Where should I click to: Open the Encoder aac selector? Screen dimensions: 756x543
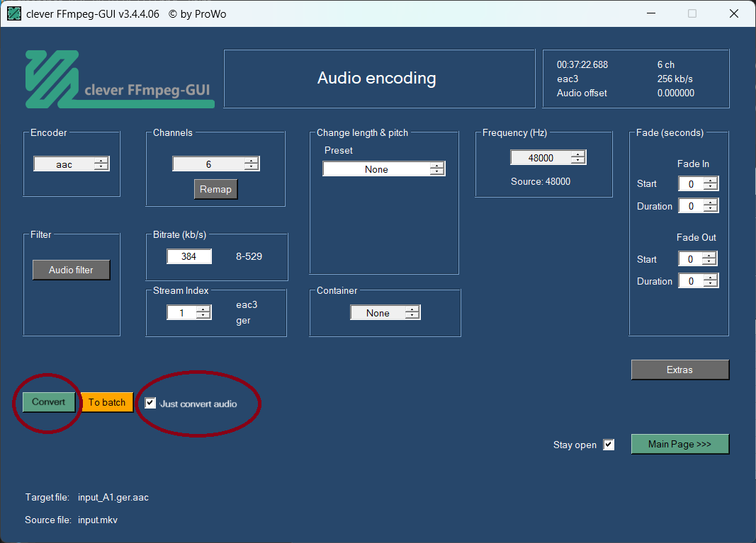[x=72, y=164]
